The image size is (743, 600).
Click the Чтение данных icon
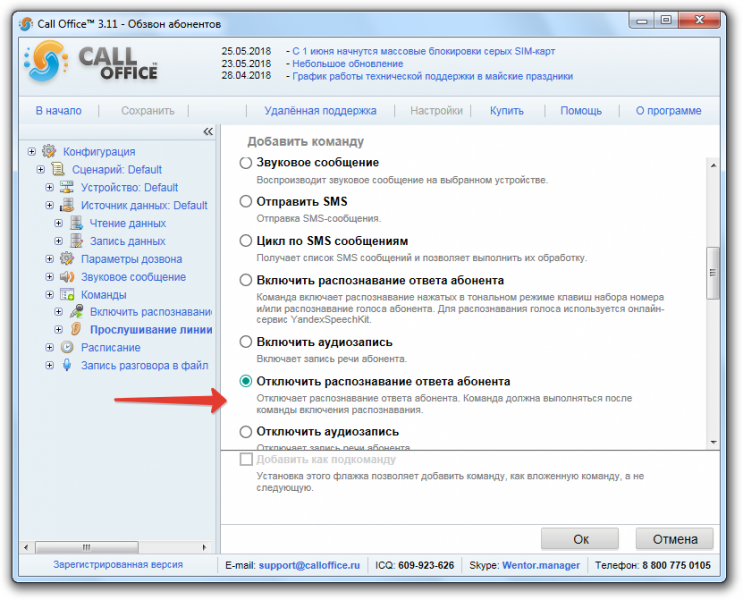pyautogui.click(x=76, y=223)
